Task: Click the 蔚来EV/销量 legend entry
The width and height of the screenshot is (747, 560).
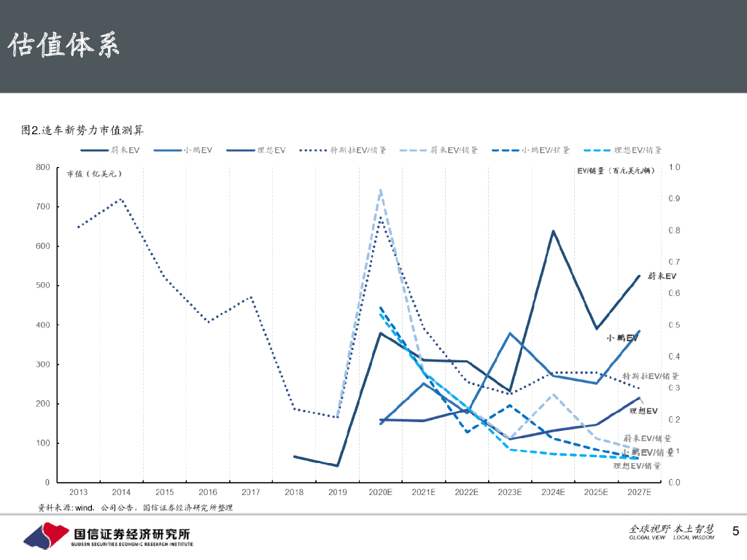Action: pyautogui.click(x=438, y=150)
